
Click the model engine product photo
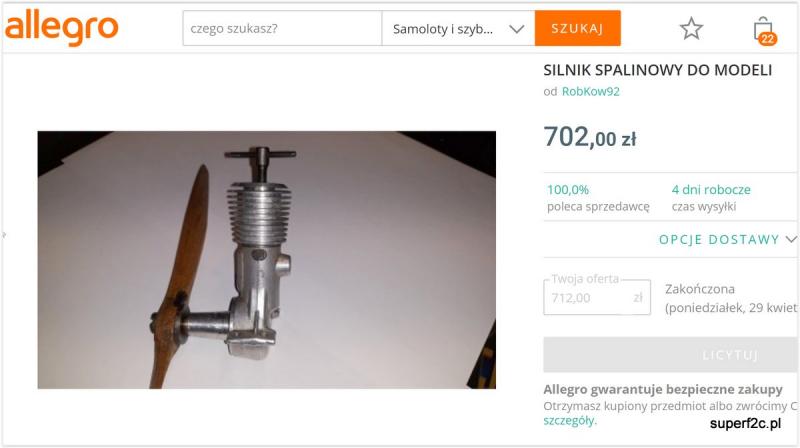click(x=266, y=260)
